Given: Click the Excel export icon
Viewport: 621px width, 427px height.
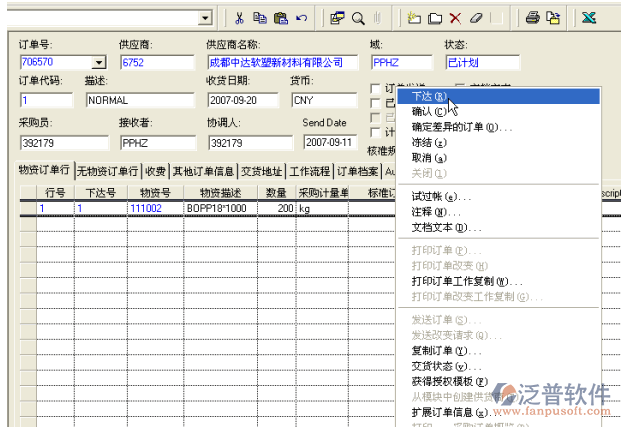Looking at the screenshot, I should click(x=589, y=18).
